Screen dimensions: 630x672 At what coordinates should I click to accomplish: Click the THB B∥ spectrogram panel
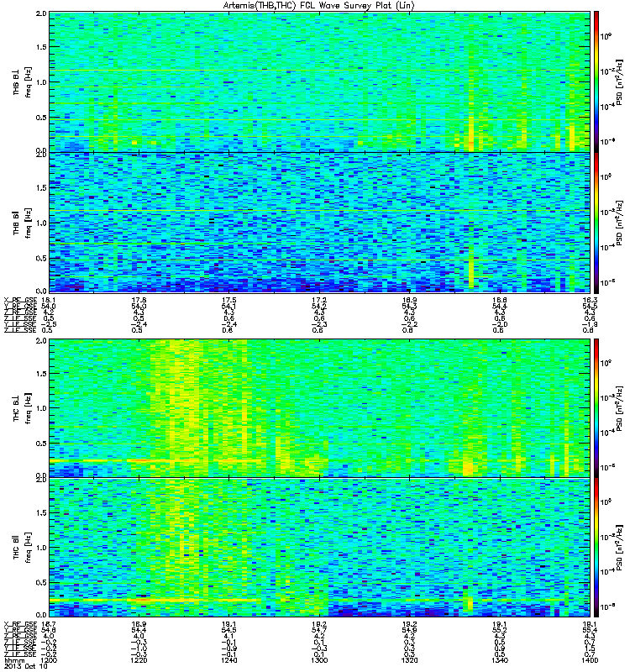pos(319,223)
